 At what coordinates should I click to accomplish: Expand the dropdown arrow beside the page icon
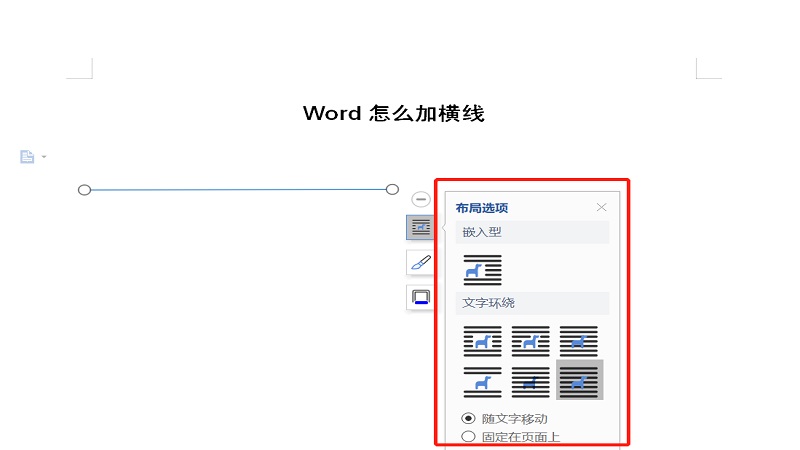point(44,157)
